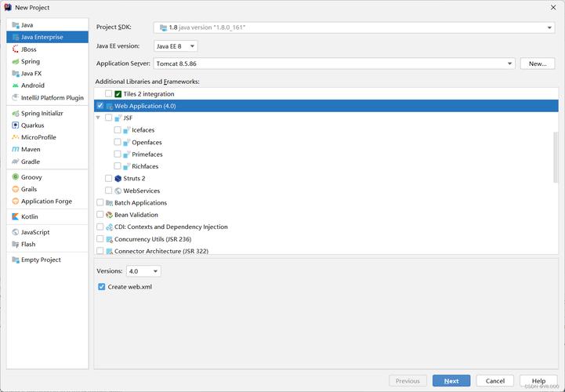Click the Java FX icon
Screen dimensions: 565x392
(x=16, y=73)
